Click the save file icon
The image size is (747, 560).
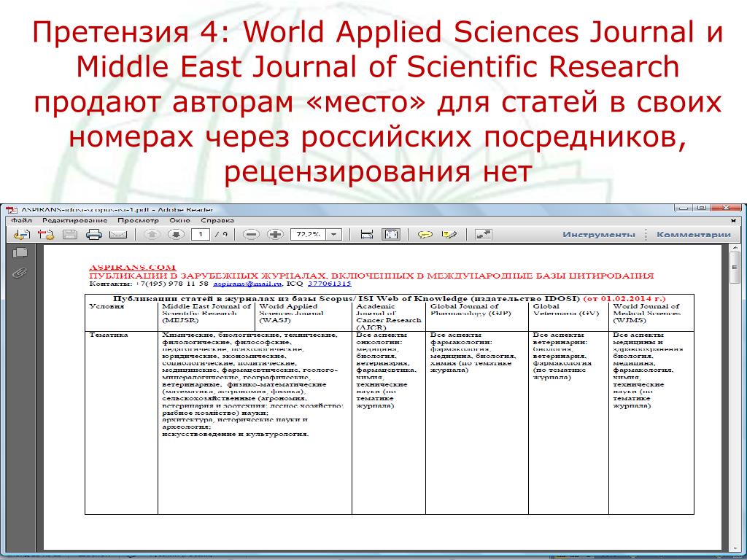(70, 234)
